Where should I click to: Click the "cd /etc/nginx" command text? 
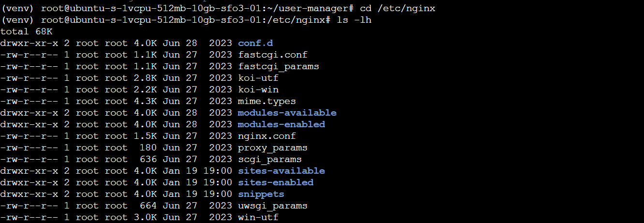[397, 8]
